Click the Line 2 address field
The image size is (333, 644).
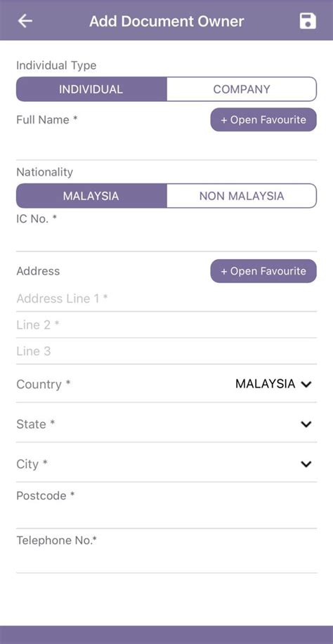(x=166, y=325)
